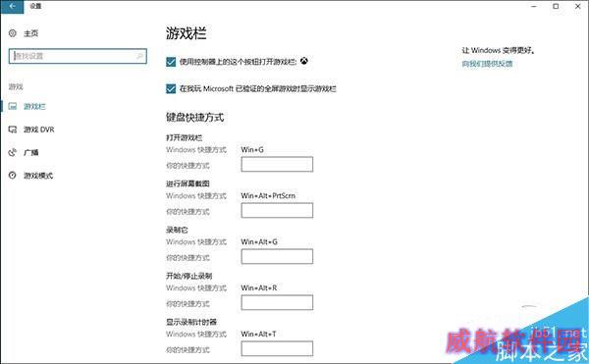Click the Win+Alt+R shortcut text
Screen dimensions: 589x364
pos(259,287)
